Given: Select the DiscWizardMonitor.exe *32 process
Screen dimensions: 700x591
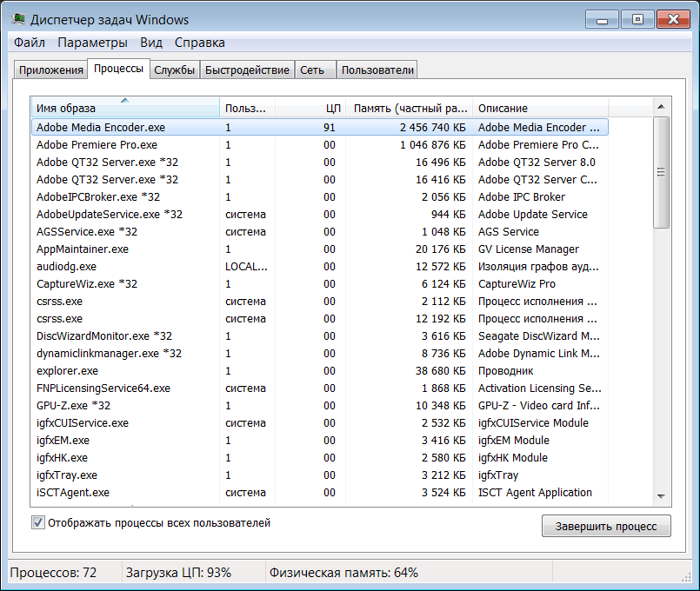Looking at the screenshot, I should click(320, 335).
